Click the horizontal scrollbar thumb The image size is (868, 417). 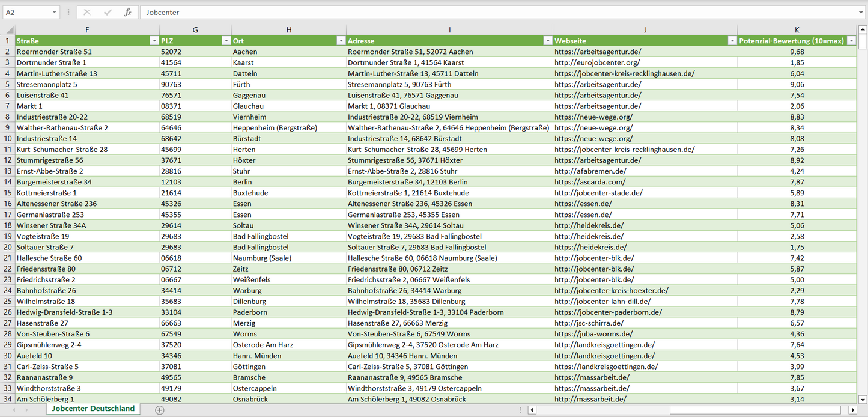pos(754,410)
